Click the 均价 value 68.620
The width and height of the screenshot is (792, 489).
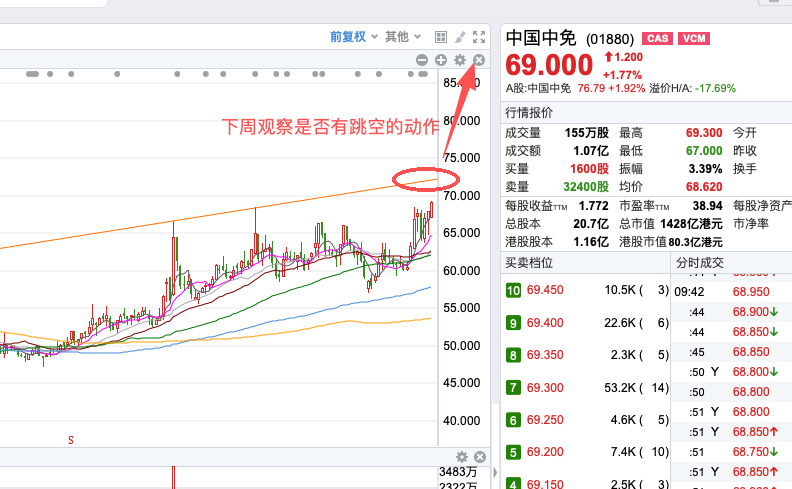click(x=704, y=187)
